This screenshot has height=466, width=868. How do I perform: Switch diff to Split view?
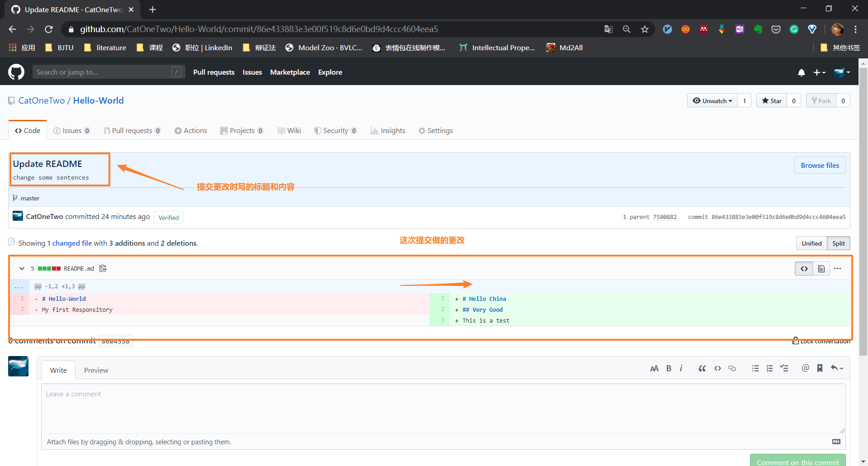pos(838,243)
